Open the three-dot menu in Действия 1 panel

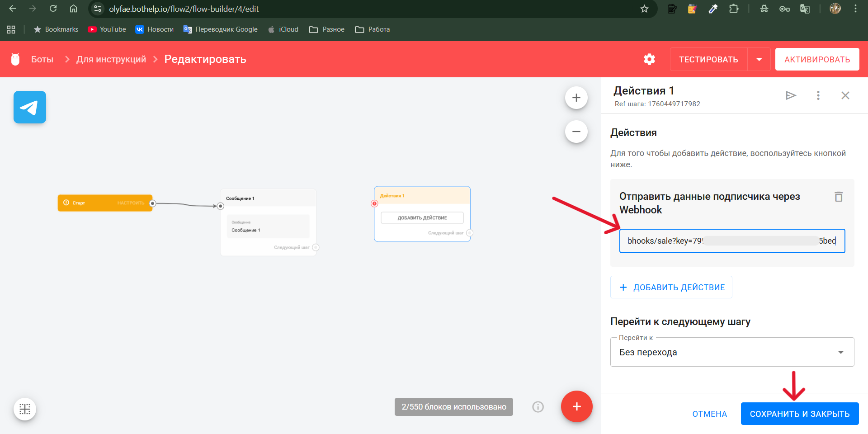(818, 95)
